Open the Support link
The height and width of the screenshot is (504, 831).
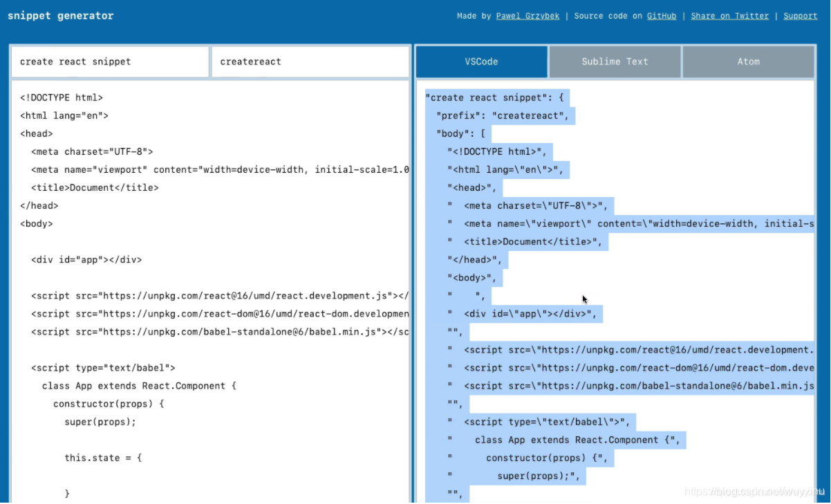[800, 16]
